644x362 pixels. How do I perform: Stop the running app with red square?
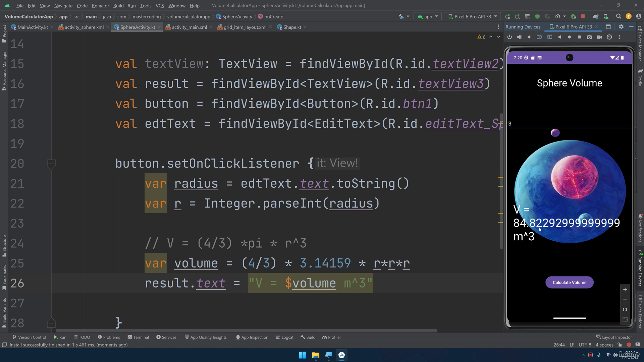point(583,16)
